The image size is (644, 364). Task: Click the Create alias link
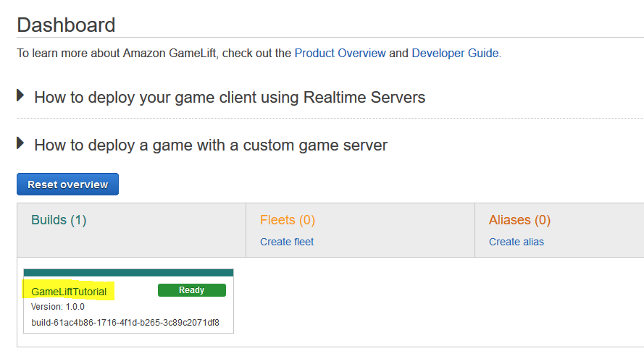pos(516,242)
